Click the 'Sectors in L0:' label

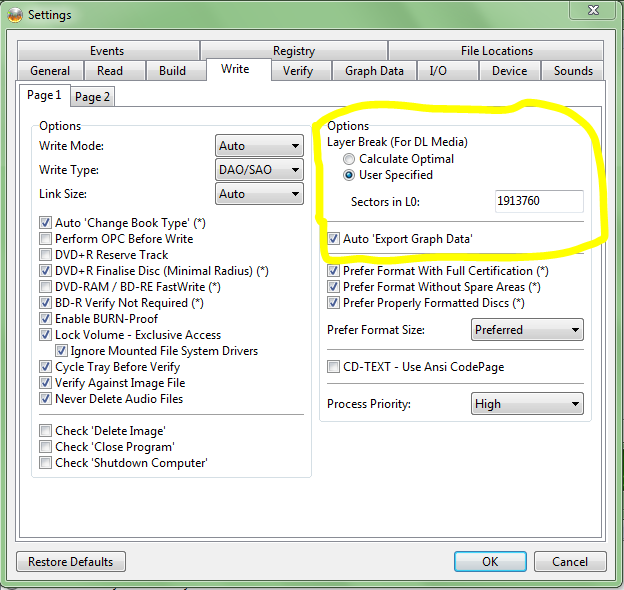[x=385, y=202]
